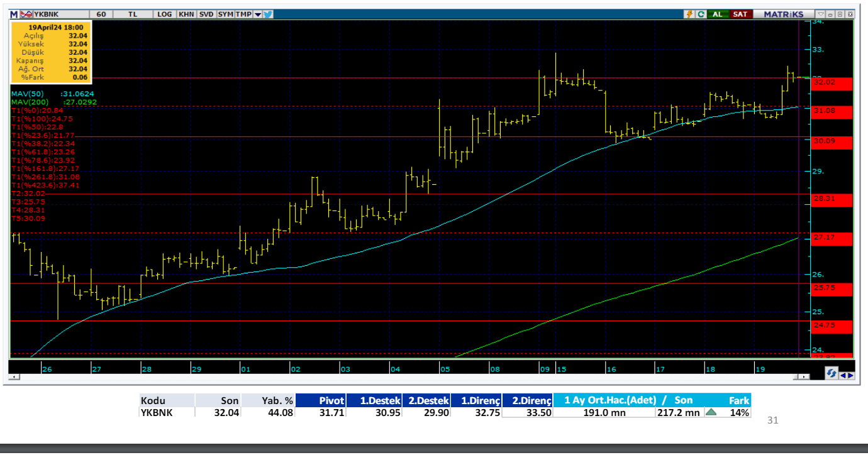The width and height of the screenshot is (868, 455).
Task: Click the 1.Direnç value 32.75
Action: point(488,413)
